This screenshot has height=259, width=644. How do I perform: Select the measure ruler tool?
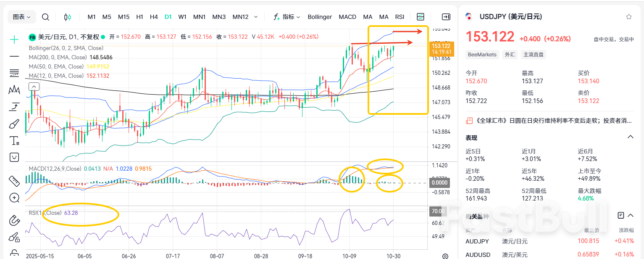click(14, 181)
